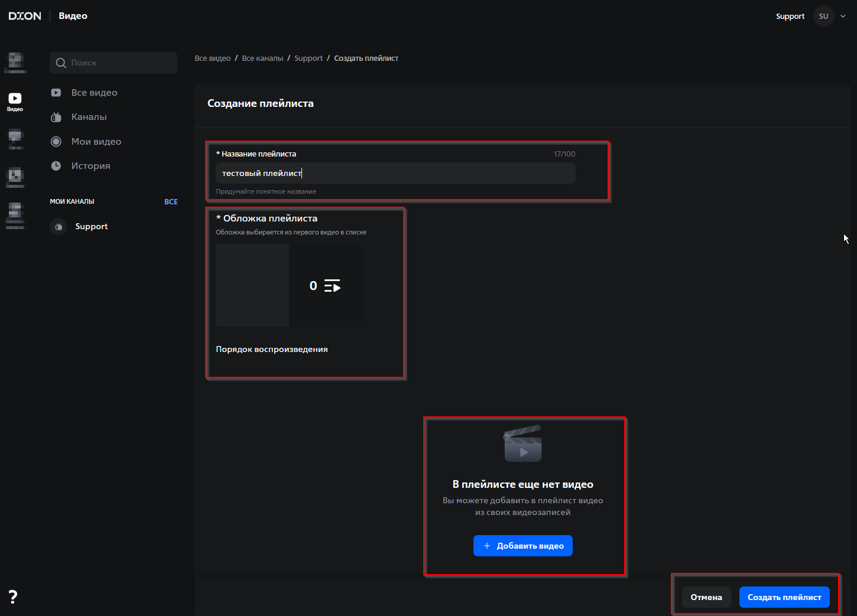Image resolution: width=857 pixels, height=616 pixels.
Task: Expand the user account dropdown chevron
Action: (x=843, y=17)
